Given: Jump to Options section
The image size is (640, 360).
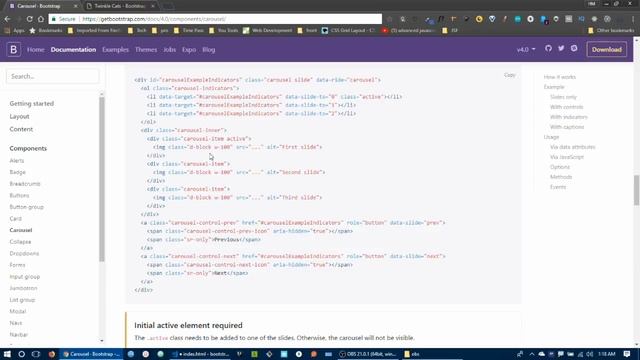Looking at the screenshot, I should (x=560, y=167).
